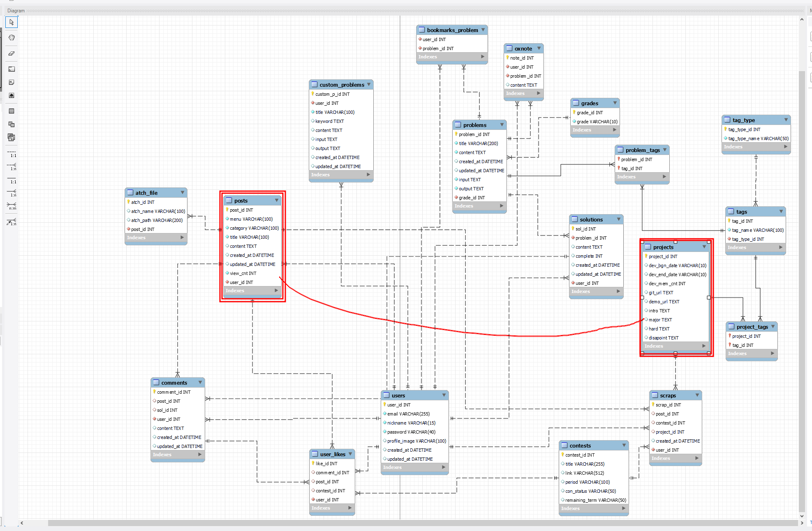Collapse the projects table

click(704, 247)
